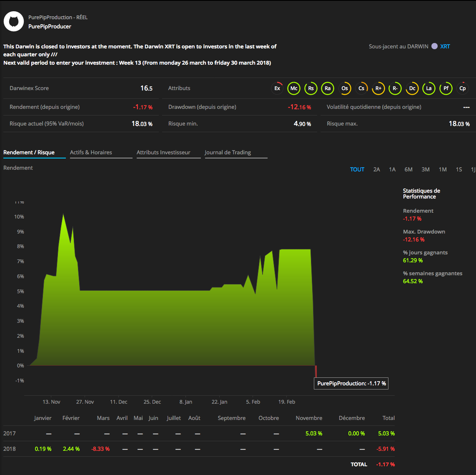The width and height of the screenshot is (476, 475).
Task: Click the Ex attribute circle icon
Action: (277, 88)
